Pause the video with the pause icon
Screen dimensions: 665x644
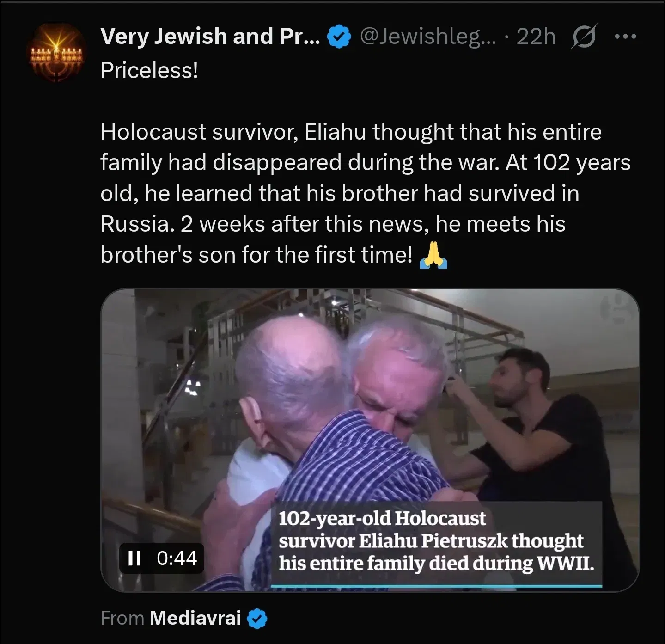point(134,558)
